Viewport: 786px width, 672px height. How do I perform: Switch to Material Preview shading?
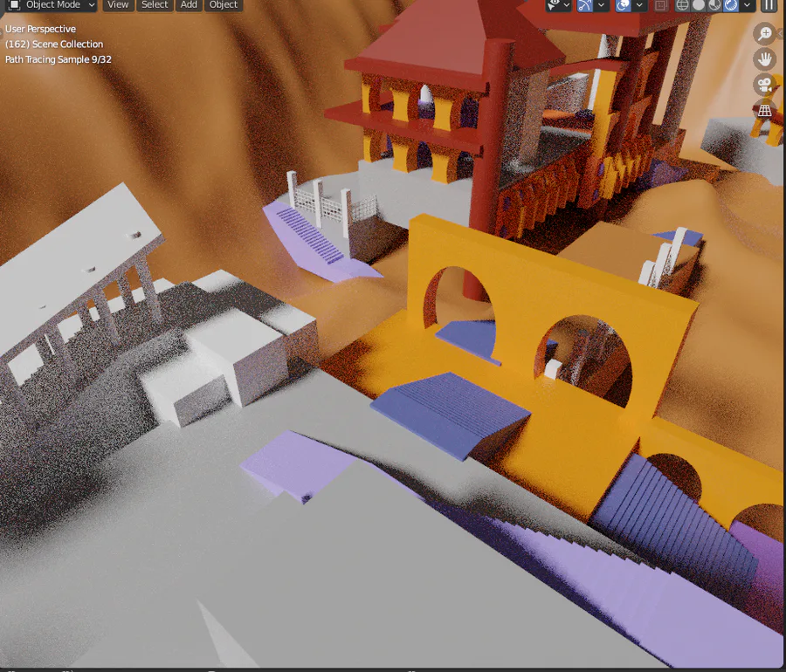(714, 5)
